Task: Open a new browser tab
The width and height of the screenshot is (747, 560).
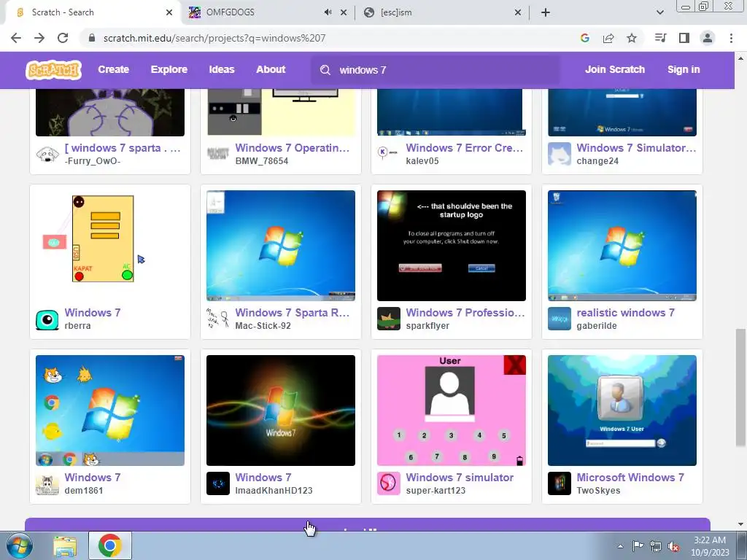Action: 546,12
